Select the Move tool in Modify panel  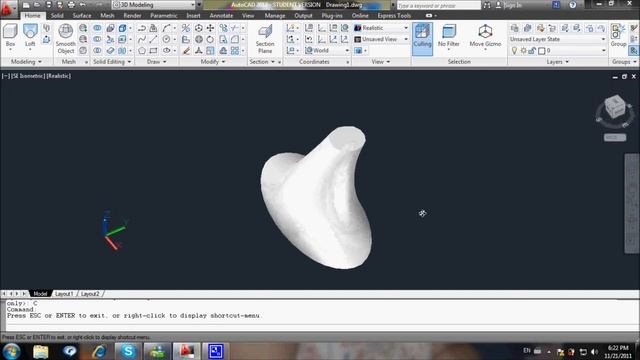(210, 28)
